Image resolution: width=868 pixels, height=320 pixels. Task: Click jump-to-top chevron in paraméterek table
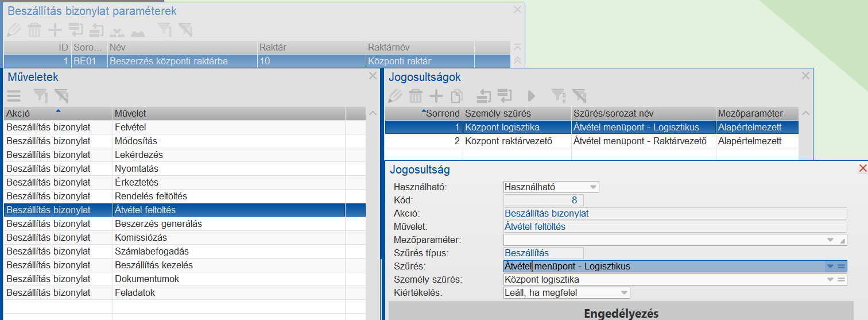517,47
